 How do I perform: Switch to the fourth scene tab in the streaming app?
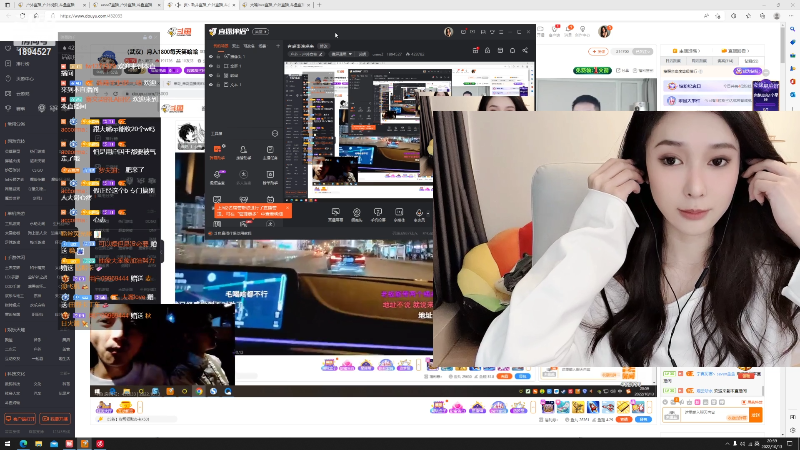(262, 46)
